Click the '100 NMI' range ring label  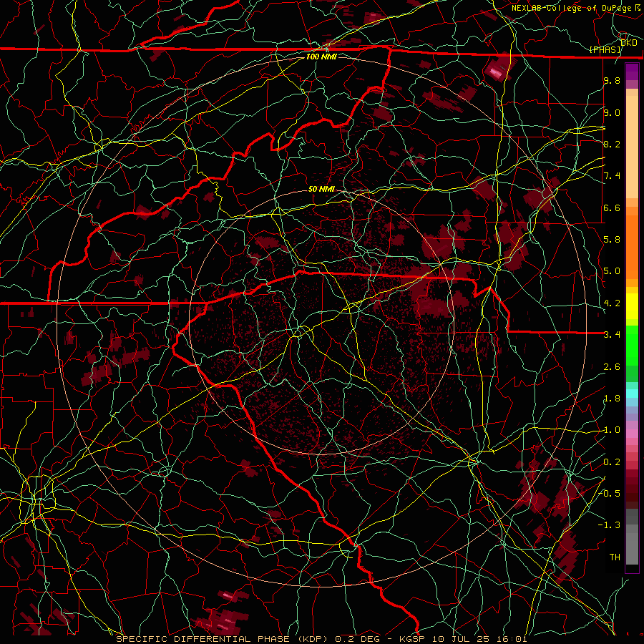click(321, 57)
